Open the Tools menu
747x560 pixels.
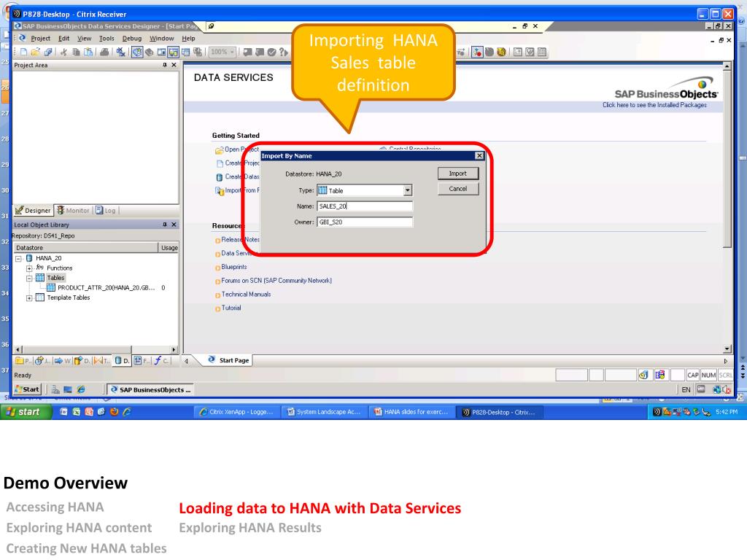pos(107,39)
